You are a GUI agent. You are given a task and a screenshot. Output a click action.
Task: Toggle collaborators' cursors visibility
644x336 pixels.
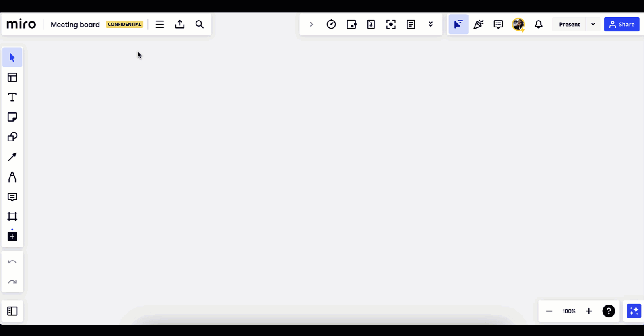458,24
